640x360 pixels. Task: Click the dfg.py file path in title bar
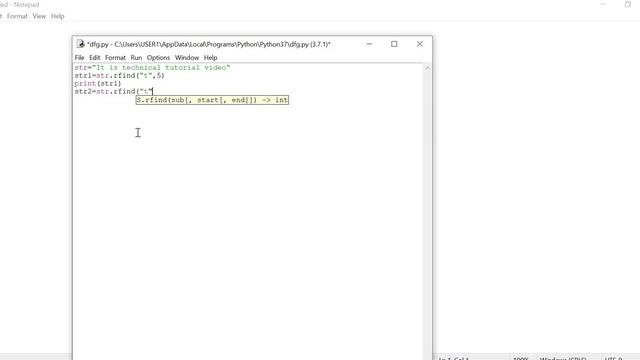tap(209, 44)
